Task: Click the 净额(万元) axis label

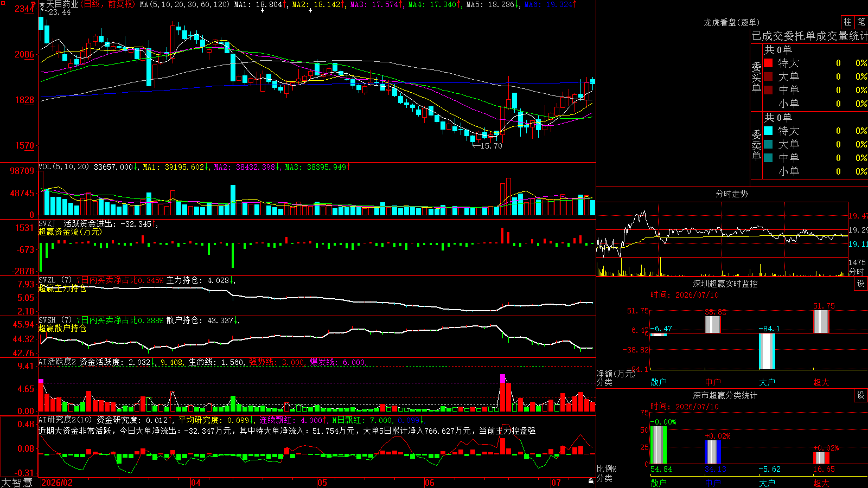Action: point(616,374)
